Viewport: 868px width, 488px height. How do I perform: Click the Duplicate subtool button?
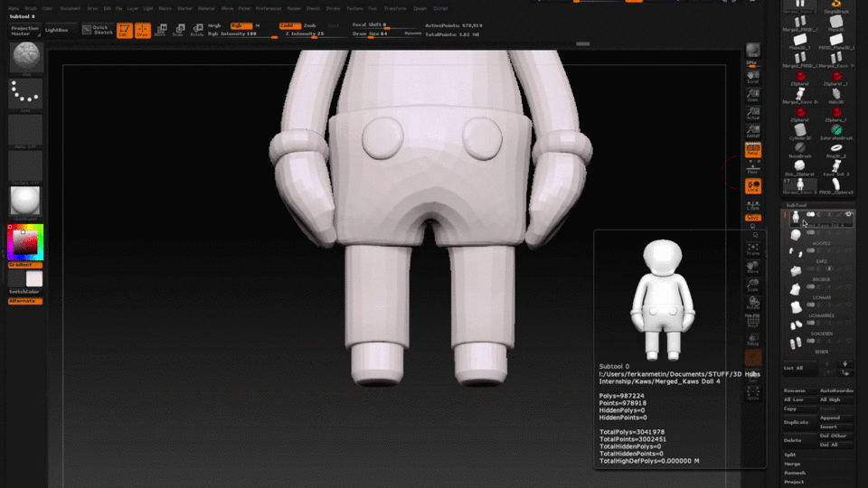click(x=799, y=422)
